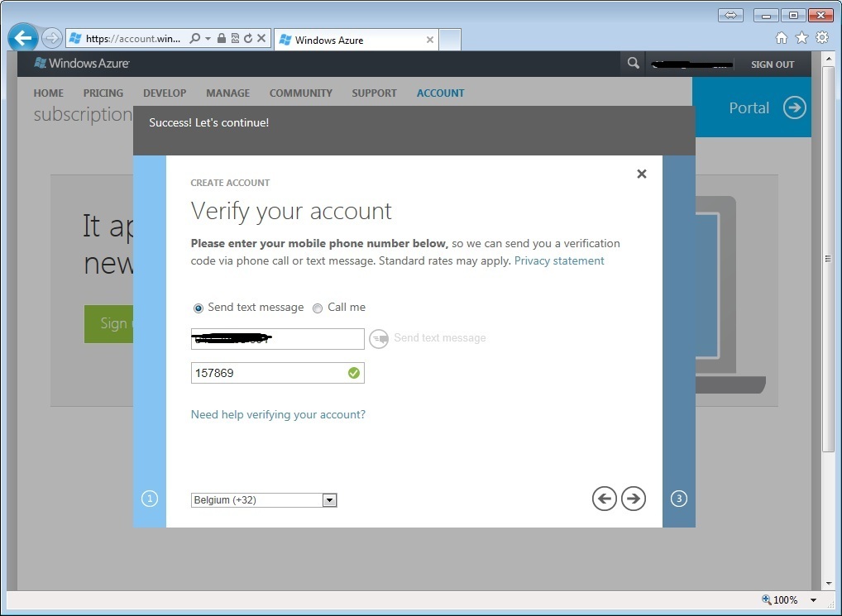This screenshot has width=842, height=616.
Task: Go to the SUPPORT navigation item
Action: pyautogui.click(x=374, y=93)
